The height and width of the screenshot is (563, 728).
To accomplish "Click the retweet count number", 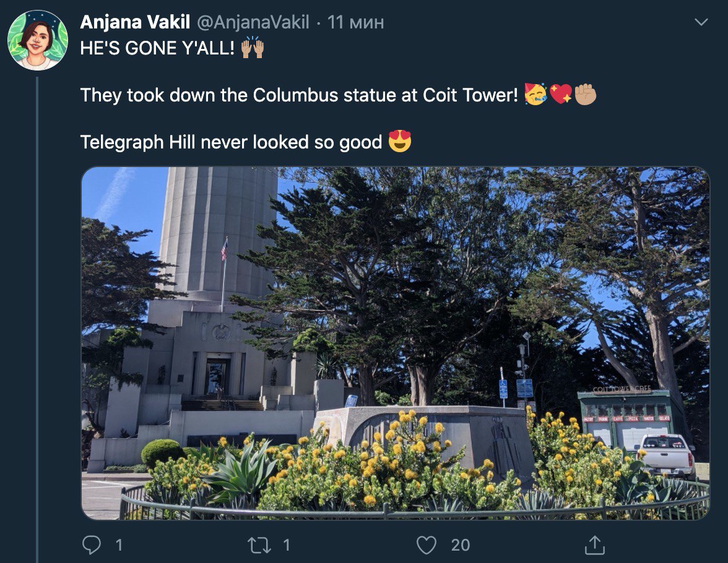I will pyautogui.click(x=287, y=545).
